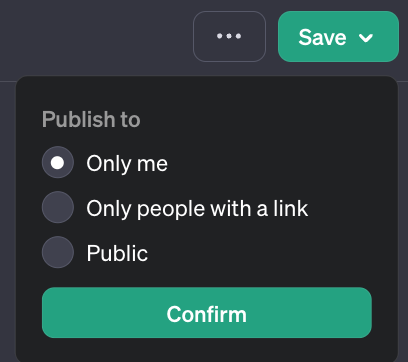Set visibility to Public
Screen dimensions: 408x362
pos(58,252)
